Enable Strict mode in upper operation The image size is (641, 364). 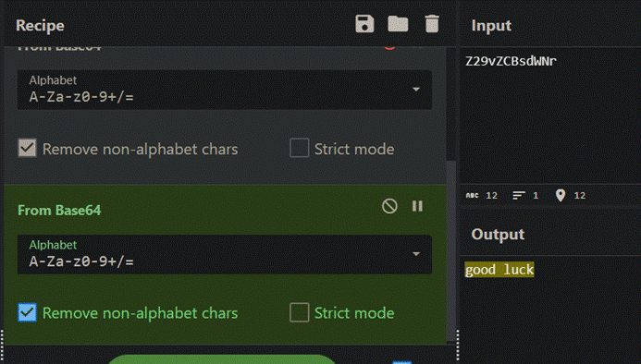pyautogui.click(x=300, y=148)
